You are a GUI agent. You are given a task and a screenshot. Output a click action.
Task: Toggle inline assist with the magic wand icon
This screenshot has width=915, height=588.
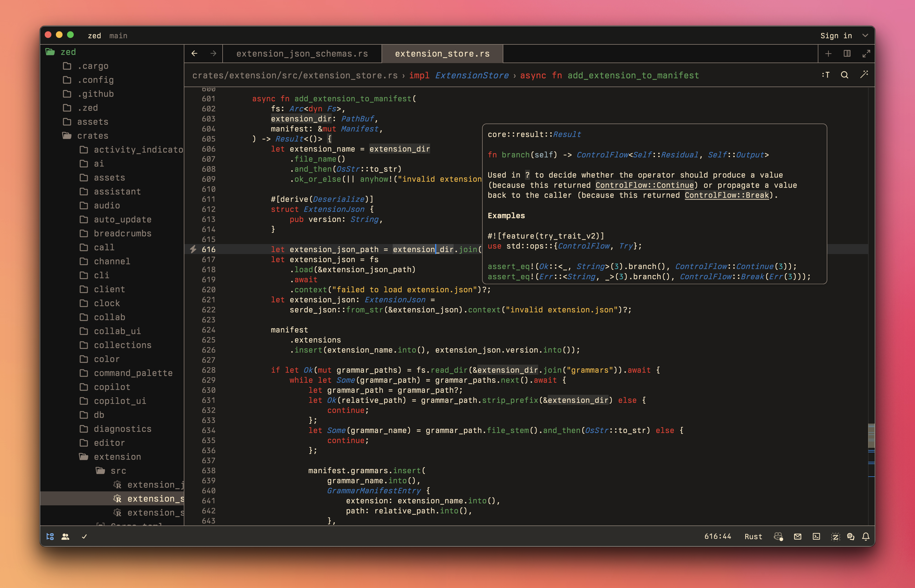click(x=864, y=75)
